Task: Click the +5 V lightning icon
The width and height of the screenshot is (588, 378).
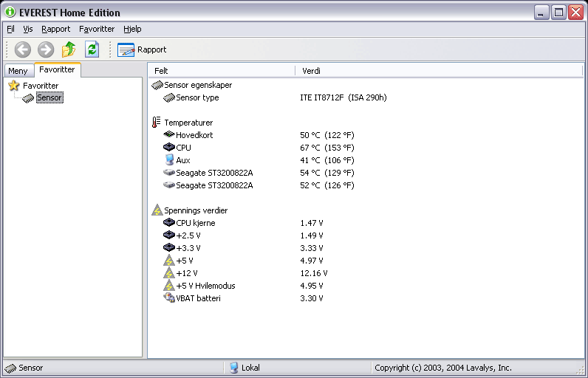Action: [169, 261]
